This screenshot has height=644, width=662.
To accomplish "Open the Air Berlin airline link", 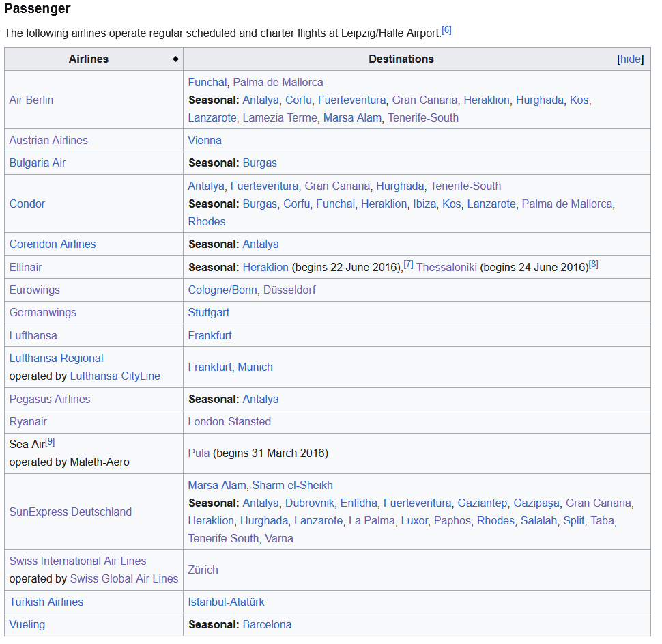I will [31, 100].
